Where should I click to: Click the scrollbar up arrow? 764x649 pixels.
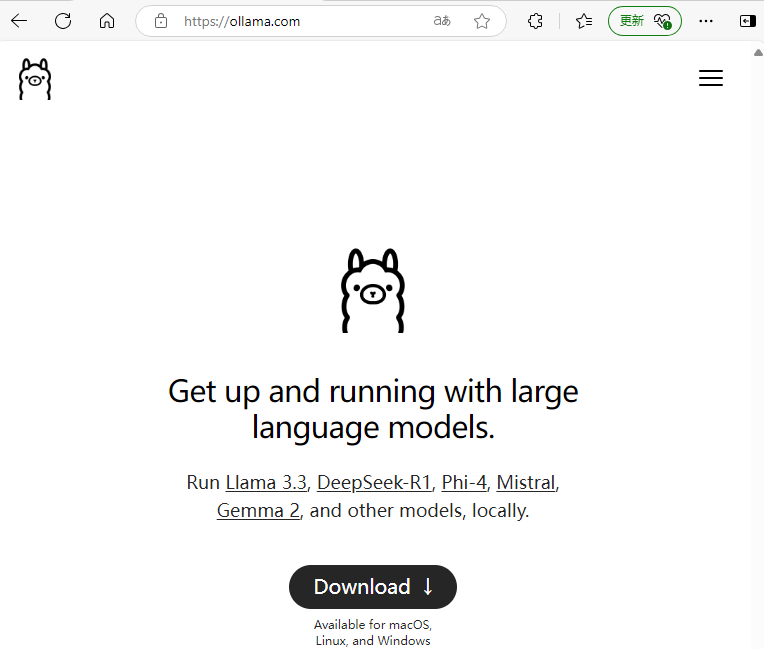click(x=758, y=53)
